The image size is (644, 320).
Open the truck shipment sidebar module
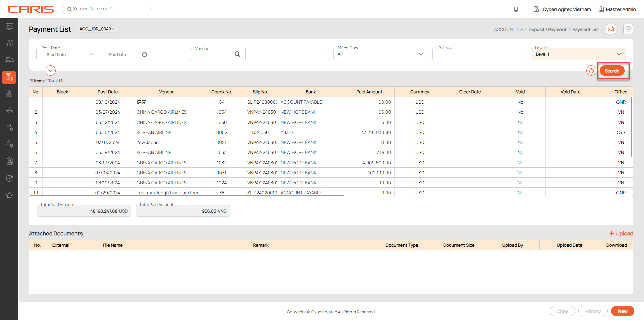tap(9, 60)
